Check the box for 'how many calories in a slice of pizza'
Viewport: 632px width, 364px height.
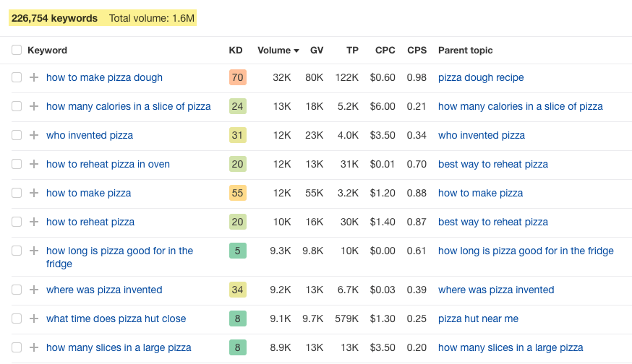tap(17, 106)
